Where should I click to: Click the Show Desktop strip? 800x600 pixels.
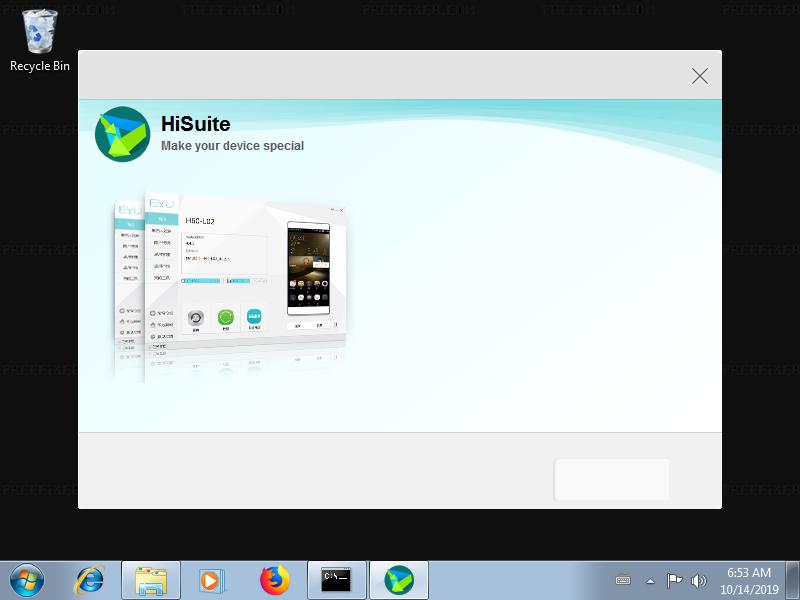pyautogui.click(x=794, y=580)
